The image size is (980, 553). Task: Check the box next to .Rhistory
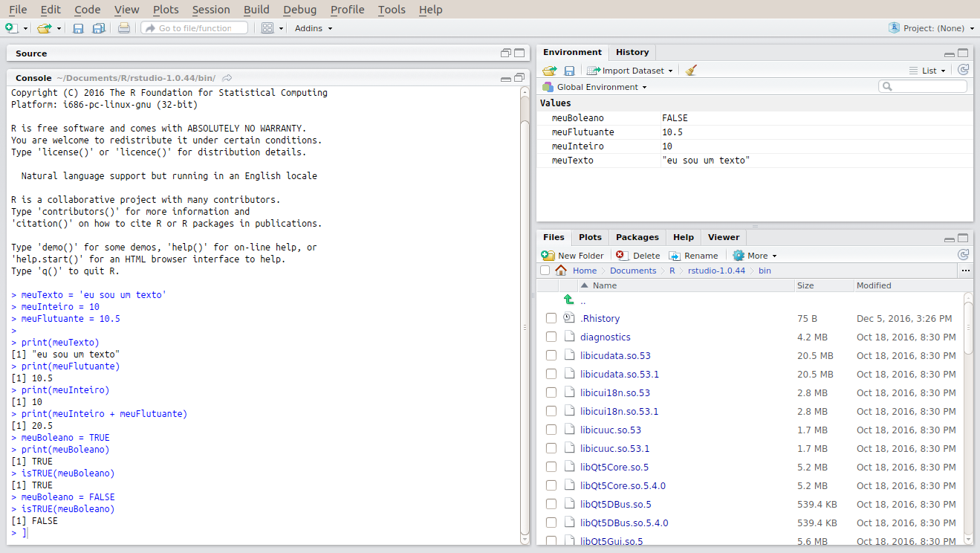[x=551, y=318]
